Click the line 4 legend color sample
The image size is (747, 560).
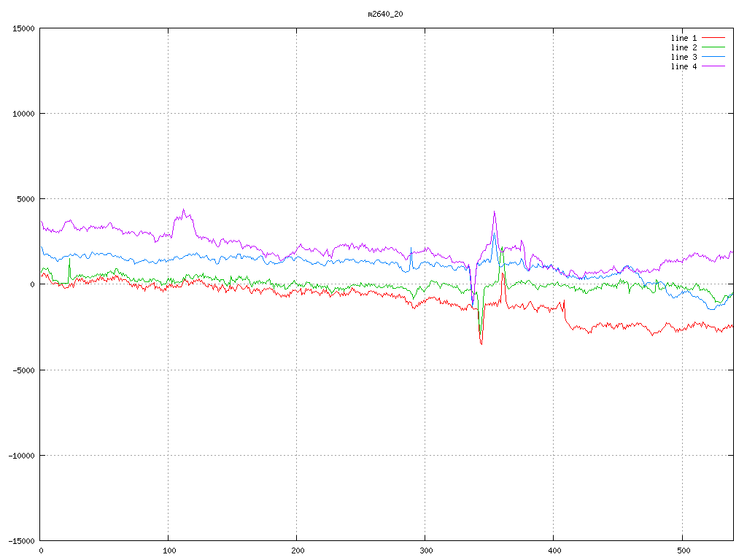714,66
